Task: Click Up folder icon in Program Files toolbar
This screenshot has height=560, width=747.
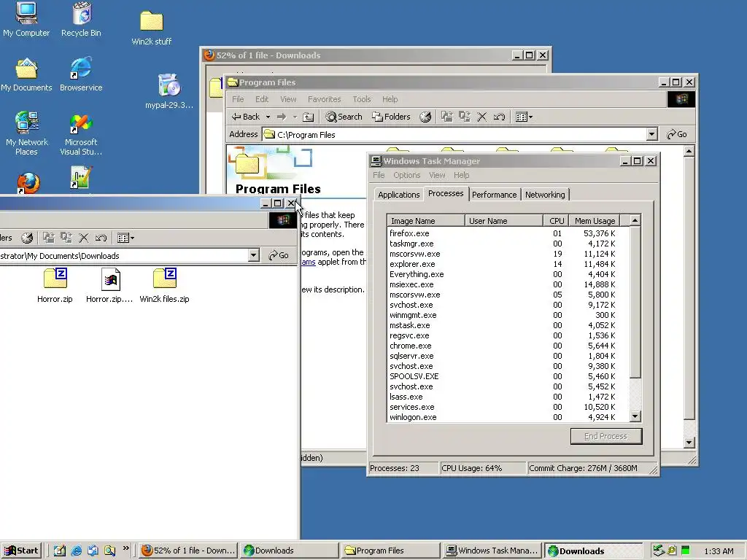Action: pyautogui.click(x=309, y=117)
